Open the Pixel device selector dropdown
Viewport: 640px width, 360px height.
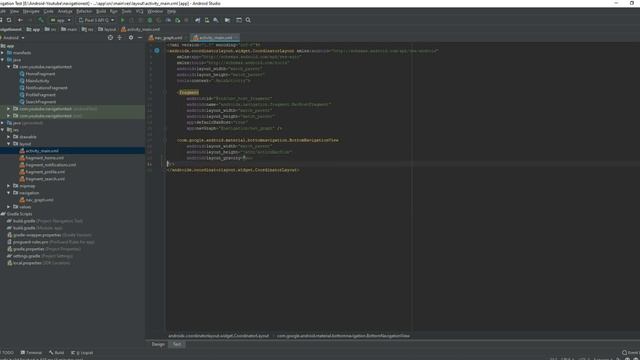pyautogui.click(x=96, y=20)
